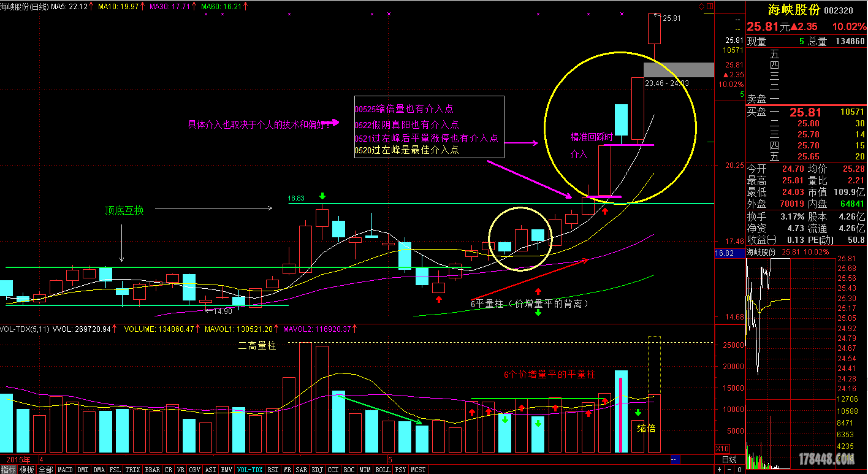Select the TRIX indicator tab
868x474 pixels.
(132, 470)
